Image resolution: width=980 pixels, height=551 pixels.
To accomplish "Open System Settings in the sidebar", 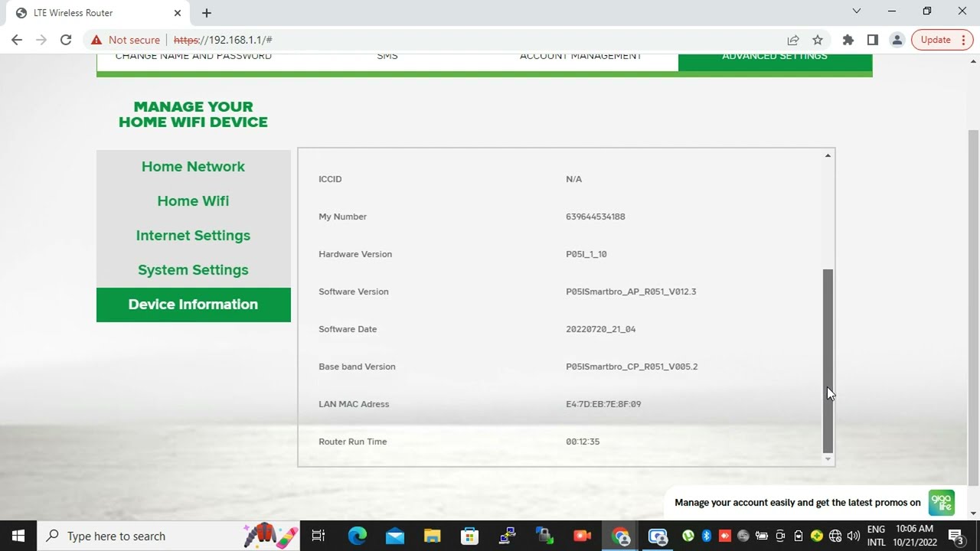I will [193, 270].
